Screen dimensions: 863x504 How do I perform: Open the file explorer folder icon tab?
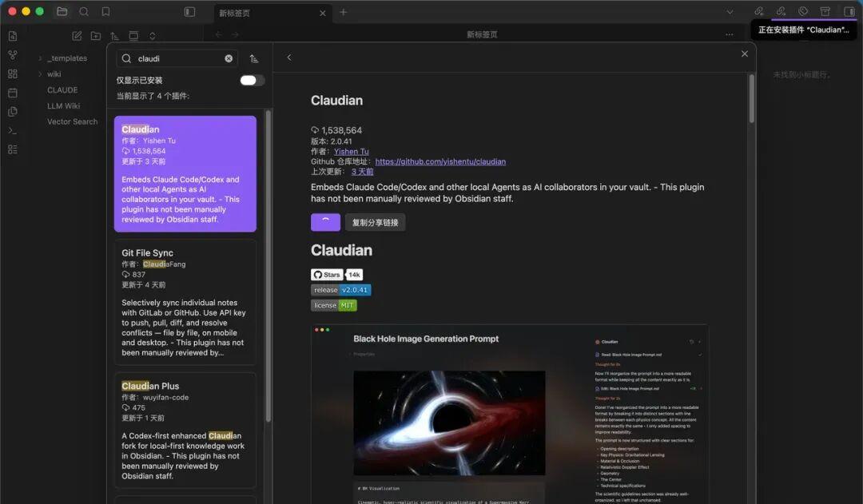click(x=62, y=11)
